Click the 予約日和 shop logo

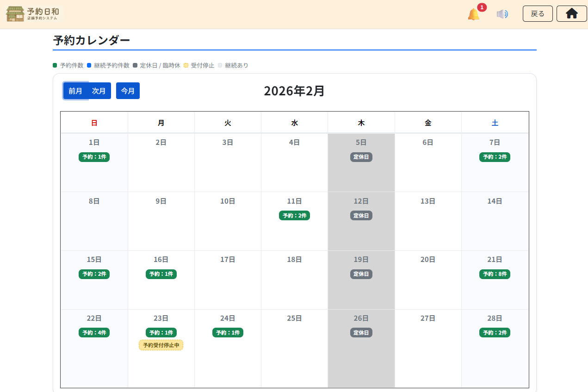coord(32,14)
